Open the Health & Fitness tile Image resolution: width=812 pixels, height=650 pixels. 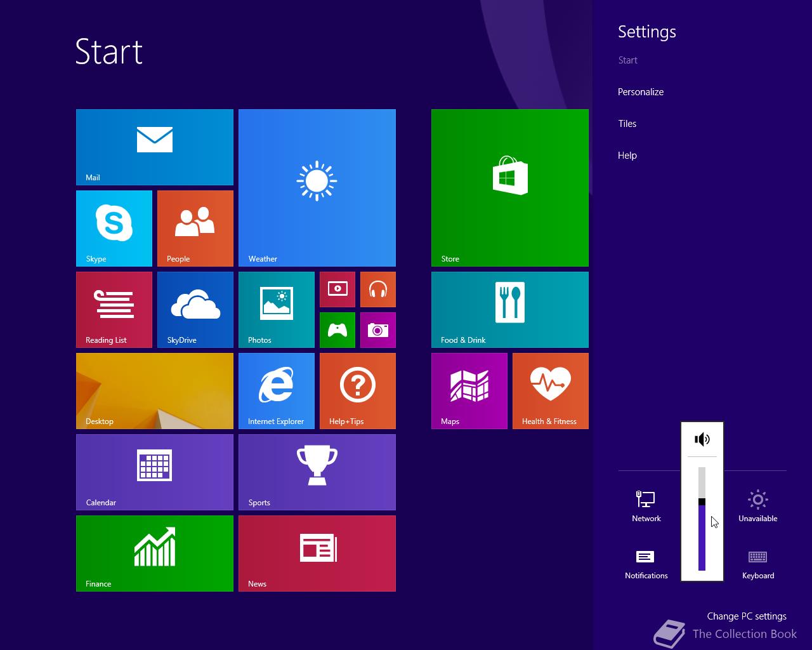point(551,391)
